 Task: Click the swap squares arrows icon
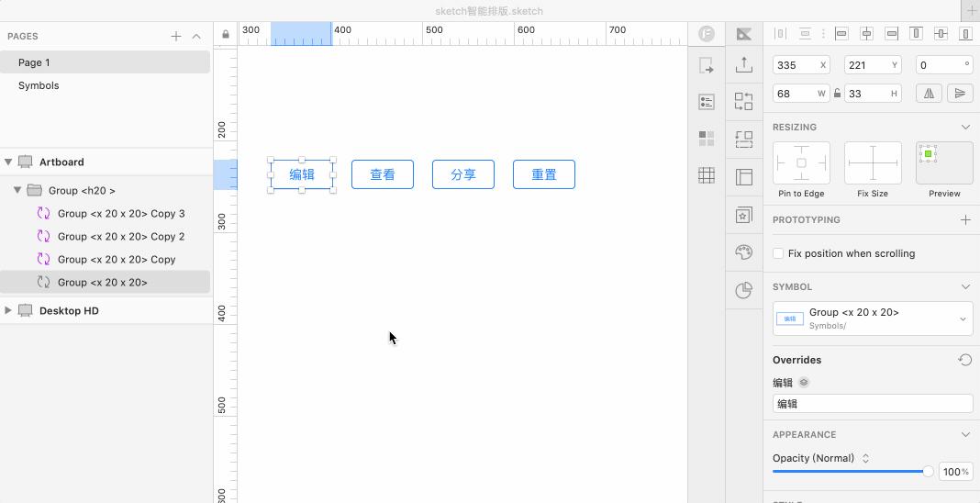[744, 101]
